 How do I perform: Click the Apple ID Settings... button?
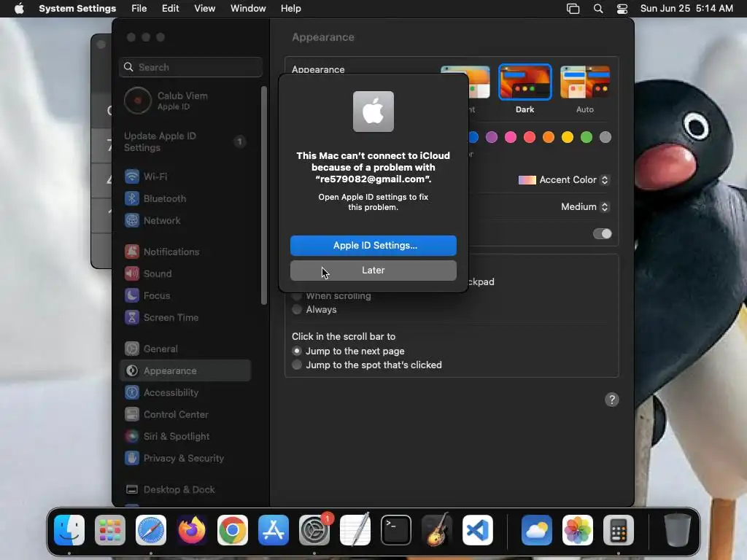tap(373, 246)
